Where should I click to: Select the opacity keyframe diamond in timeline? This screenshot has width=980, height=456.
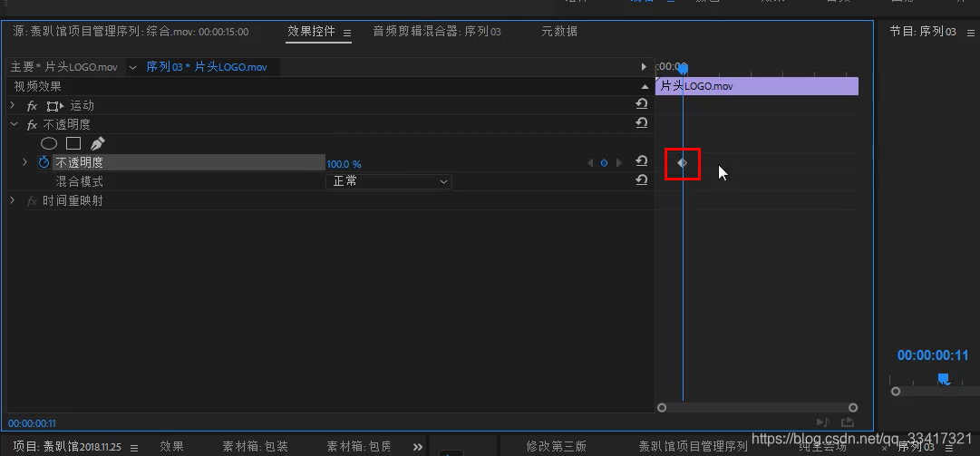pyautogui.click(x=683, y=163)
